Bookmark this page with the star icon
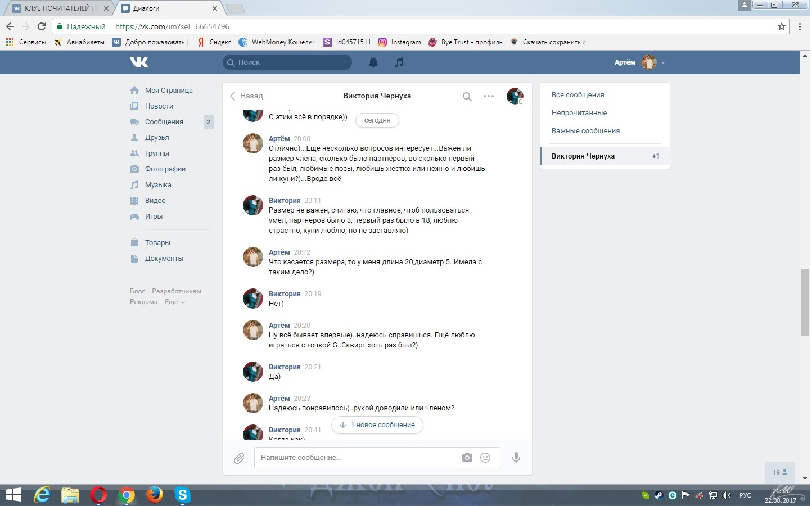 (782, 26)
